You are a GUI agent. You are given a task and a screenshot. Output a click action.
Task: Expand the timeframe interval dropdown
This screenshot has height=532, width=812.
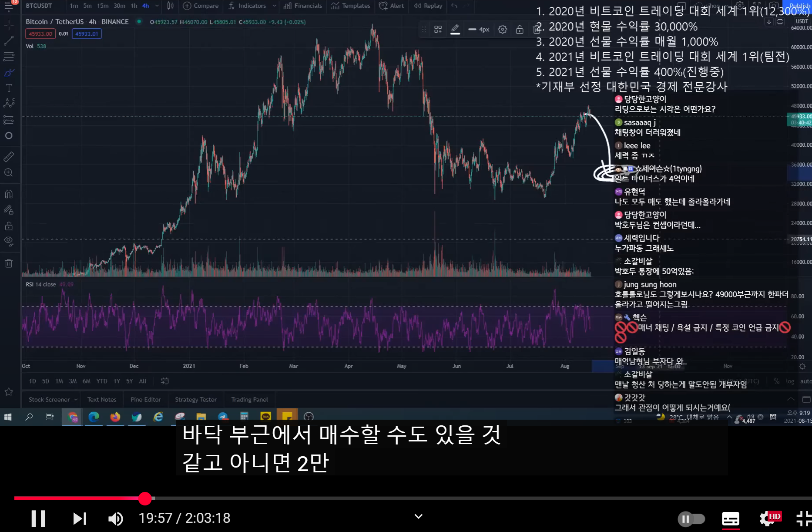[157, 6]
